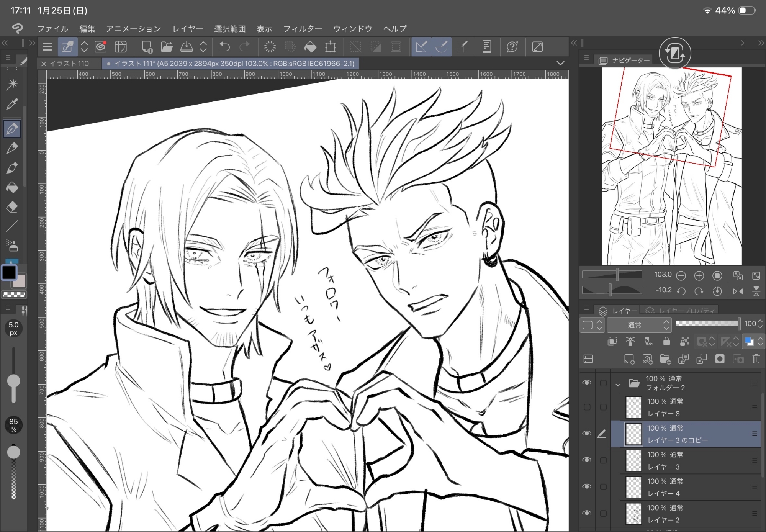The width and height of the screenshot is (766, 532).
Task: Delete layer with the trash icon
Action: [756, 359]
